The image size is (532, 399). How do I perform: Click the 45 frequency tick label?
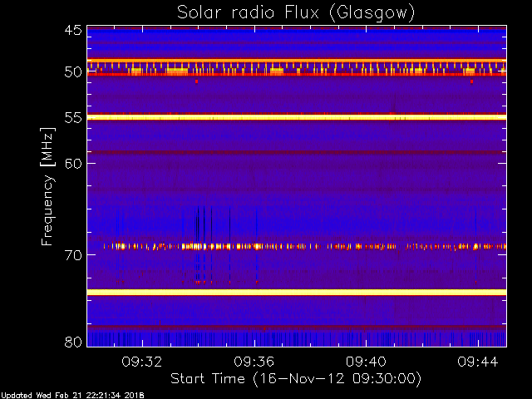pyautogui.click(x=73, y=30)
